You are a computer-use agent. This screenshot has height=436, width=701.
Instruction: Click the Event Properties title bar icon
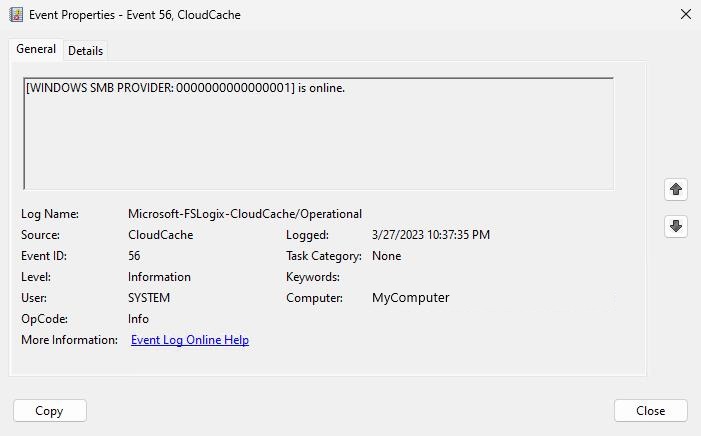(16, 15)
